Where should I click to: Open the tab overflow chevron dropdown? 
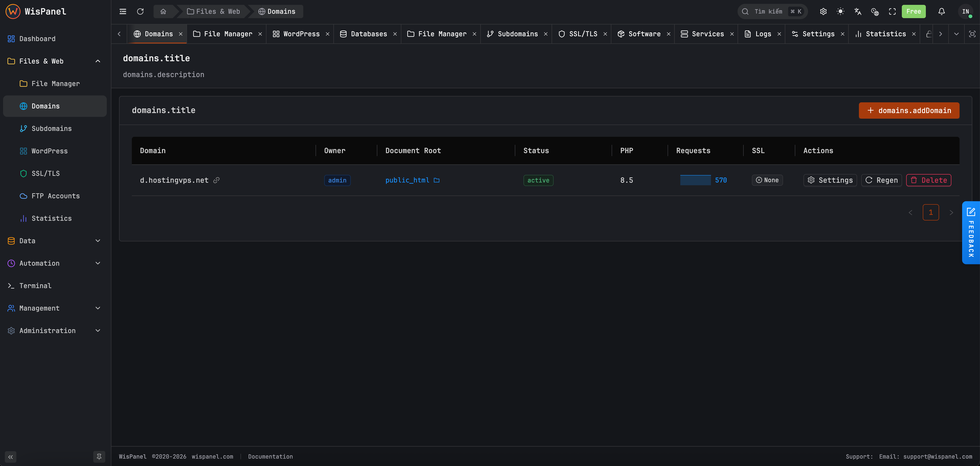point(956,34)
